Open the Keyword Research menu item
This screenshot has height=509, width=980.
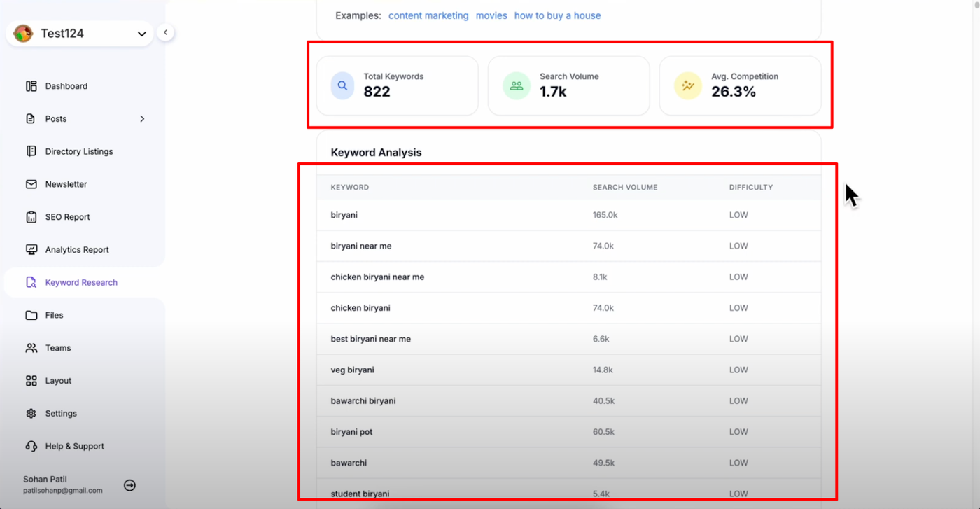click(x=81, y=283)
